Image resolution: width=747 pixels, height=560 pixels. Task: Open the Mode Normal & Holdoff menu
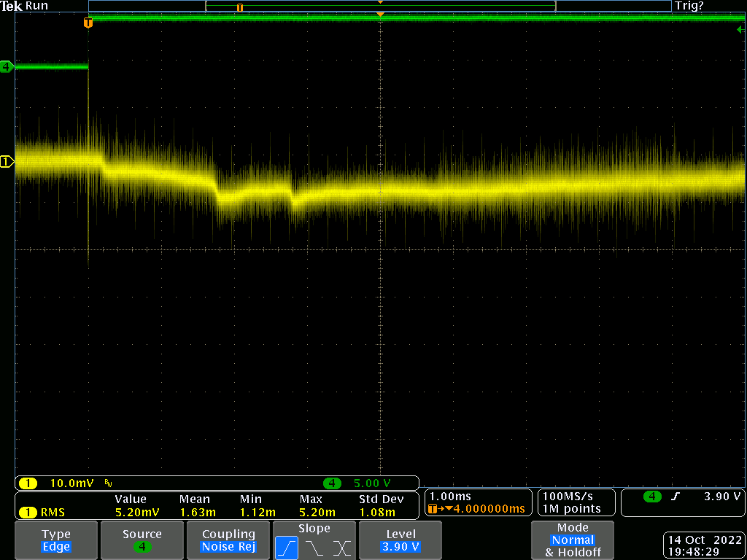point(572,540)
